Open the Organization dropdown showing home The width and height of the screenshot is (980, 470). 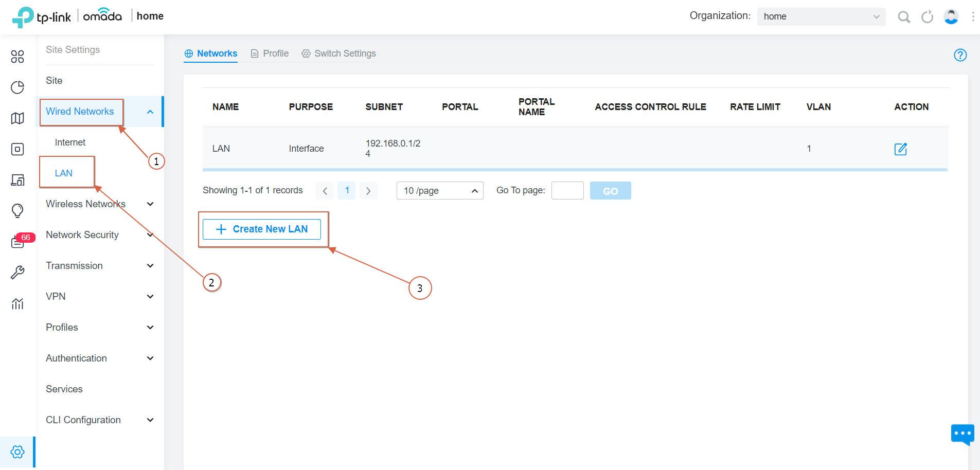(x=821, y=16)
